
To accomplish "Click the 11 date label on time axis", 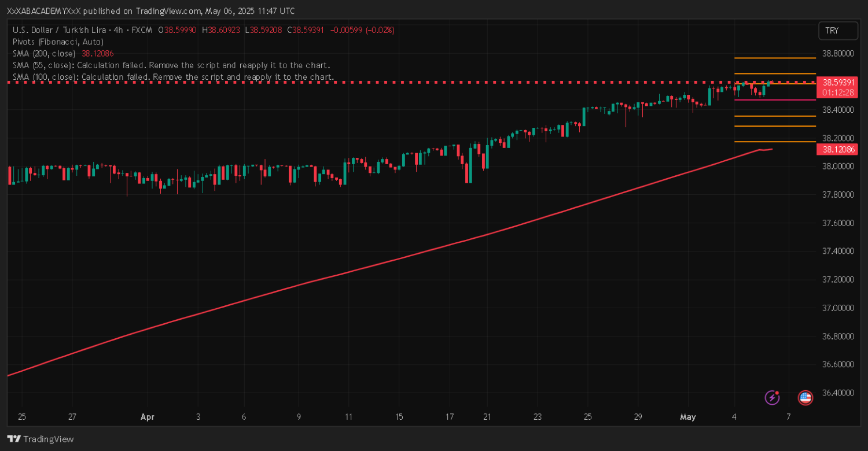I will (x=348, y=416).
